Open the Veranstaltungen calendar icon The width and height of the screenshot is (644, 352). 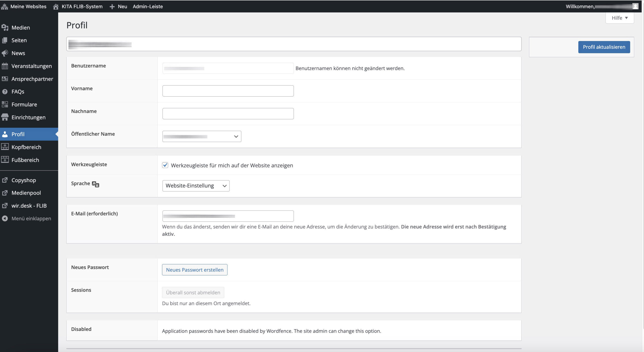click(x=5, y=66)
